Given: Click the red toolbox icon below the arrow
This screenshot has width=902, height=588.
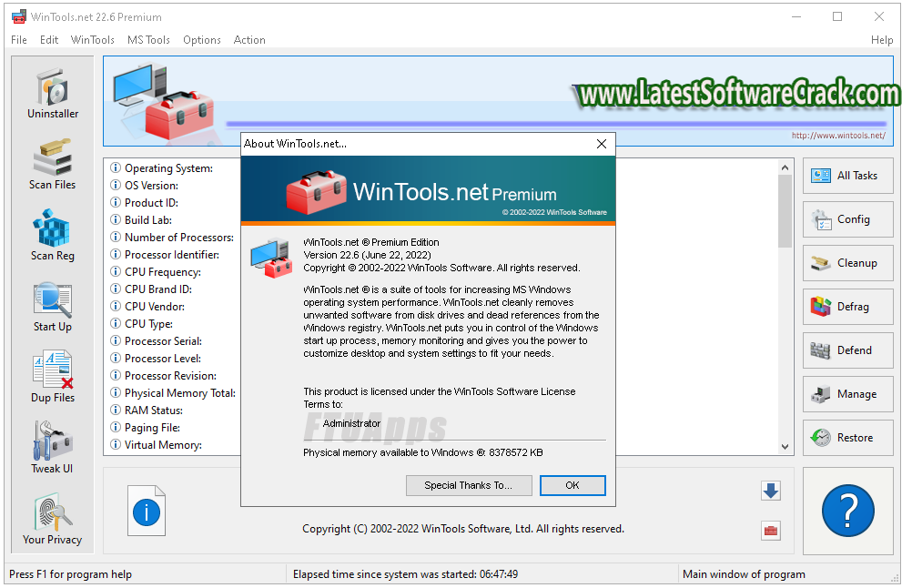Looking at the screenshot, I should pyautogui.click(x=770, y=531).
